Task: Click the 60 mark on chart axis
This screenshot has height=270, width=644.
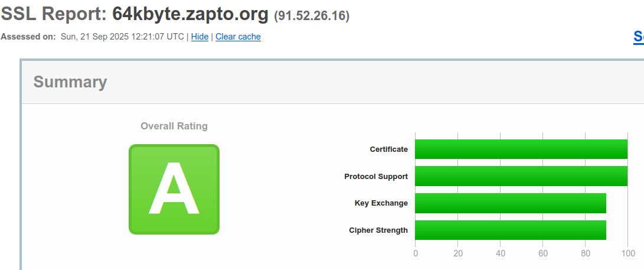Action: click(x=543, y=253)
